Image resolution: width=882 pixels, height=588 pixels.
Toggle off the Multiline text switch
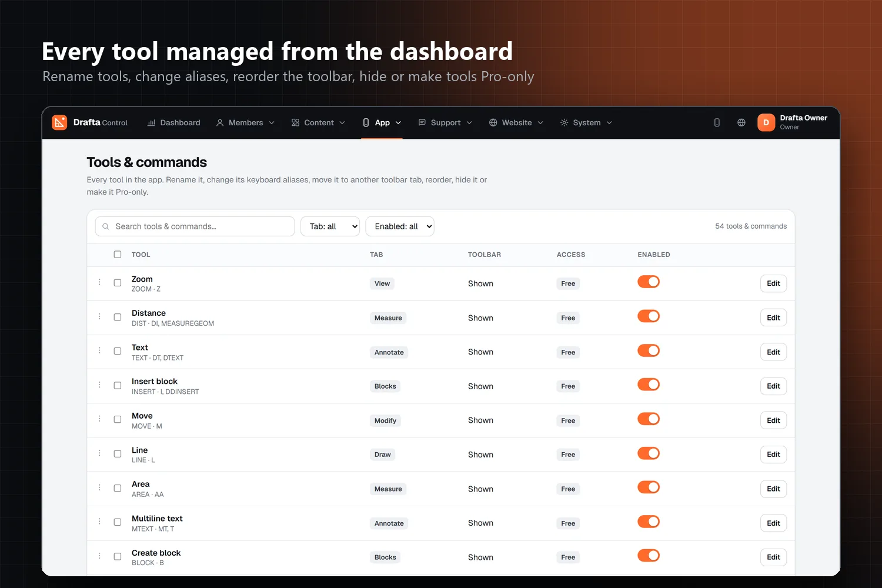[649, 522]
